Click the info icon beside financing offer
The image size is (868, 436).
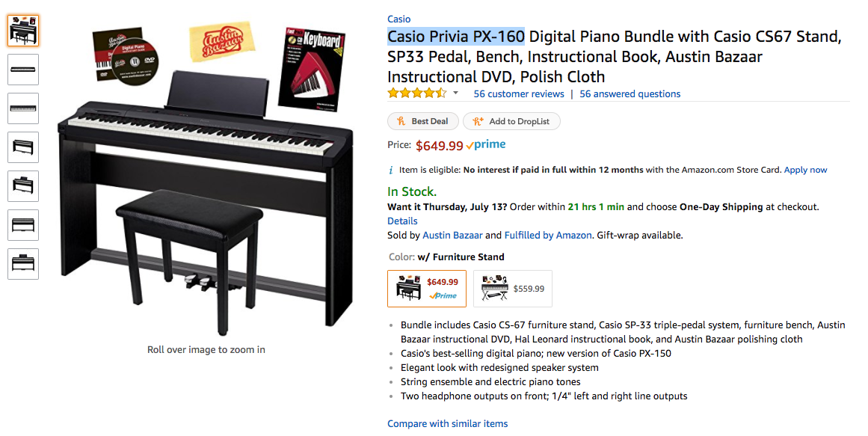pos(391,170)
